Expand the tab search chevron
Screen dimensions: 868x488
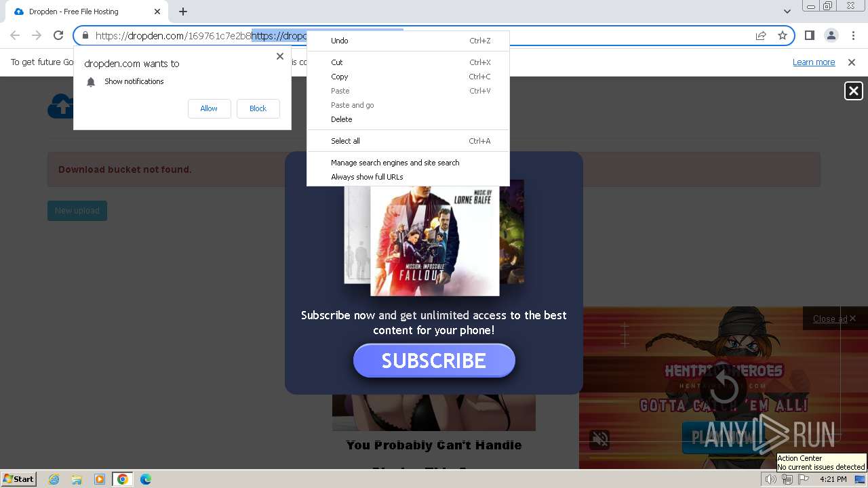pyautogui.click(x=787, y=12)
